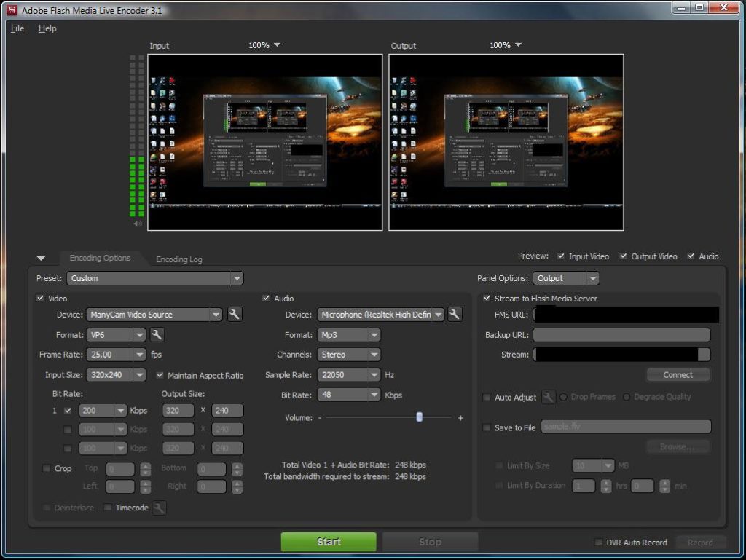The width and height of the screenshot is (746, 560).
Task: Open video device settings wrench
Action: point(234,315)
